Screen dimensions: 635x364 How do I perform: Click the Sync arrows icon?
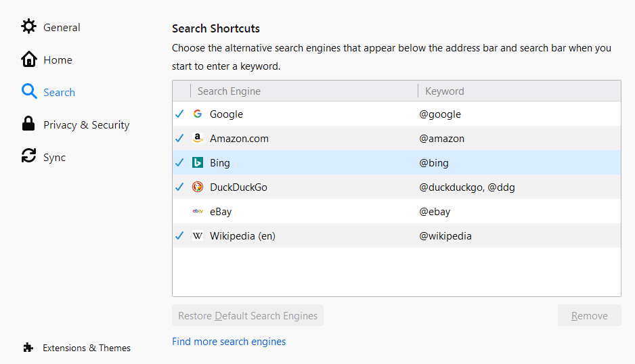pyautogui.click(x=28, y=156)
